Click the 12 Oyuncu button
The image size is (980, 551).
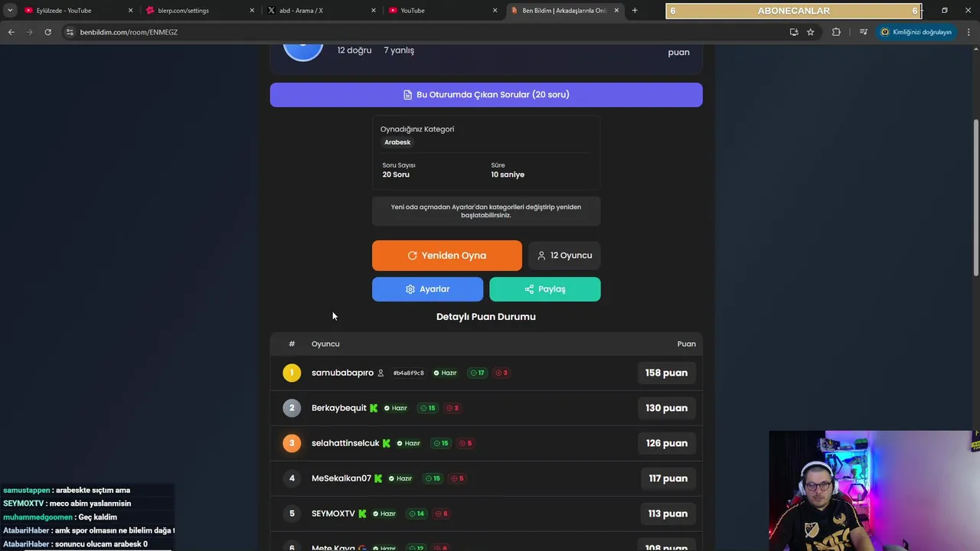564,256
